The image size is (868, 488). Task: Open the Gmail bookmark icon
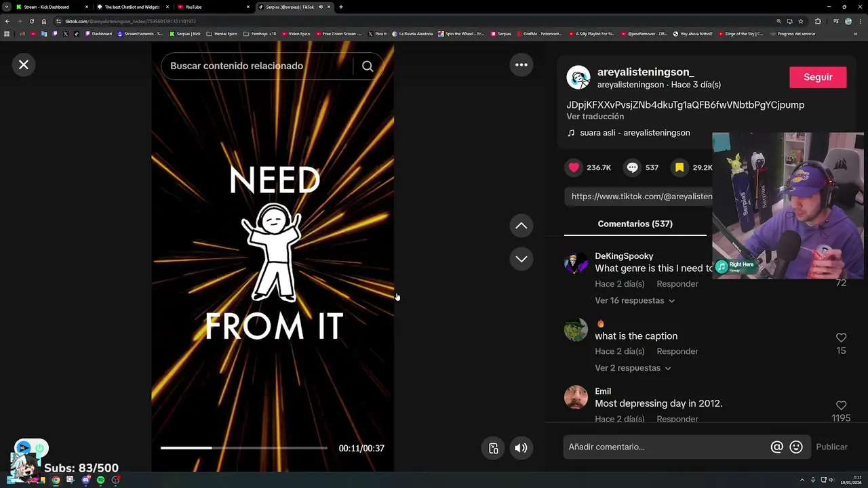[22, 34]
